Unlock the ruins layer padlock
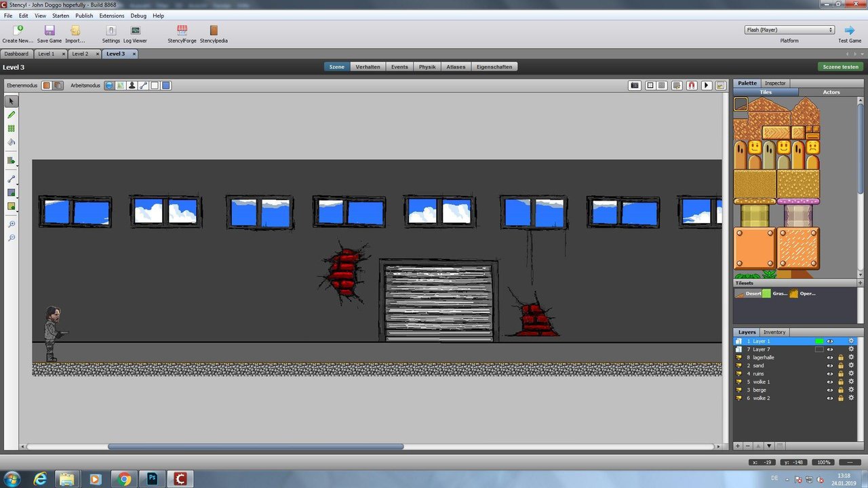 click(841, 373)
